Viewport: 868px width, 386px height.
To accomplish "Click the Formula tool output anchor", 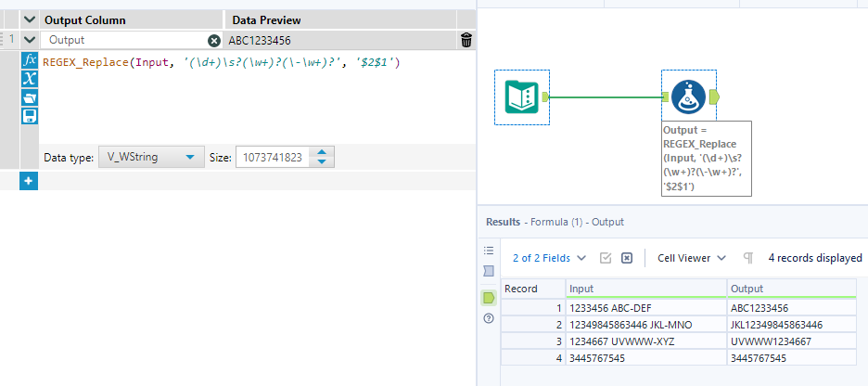I will (x=714, y=96).
